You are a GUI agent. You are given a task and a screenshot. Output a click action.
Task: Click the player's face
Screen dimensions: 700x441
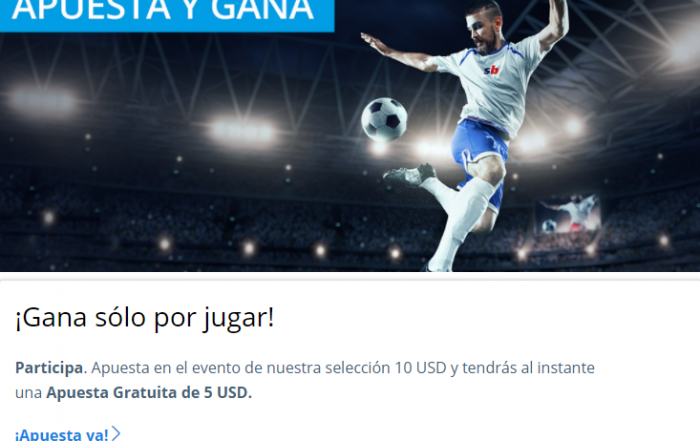click(481, 30)
